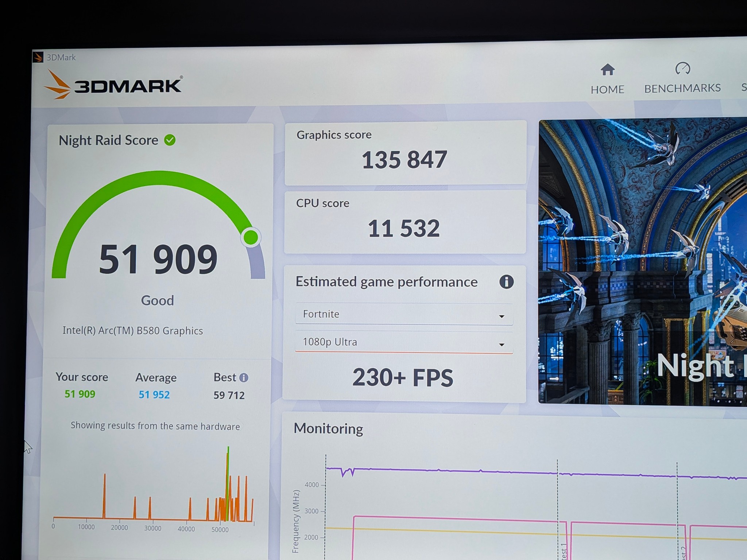Click the 3DMark window title text
This screenshot has width=747, height=560.
tap(61, 58)
